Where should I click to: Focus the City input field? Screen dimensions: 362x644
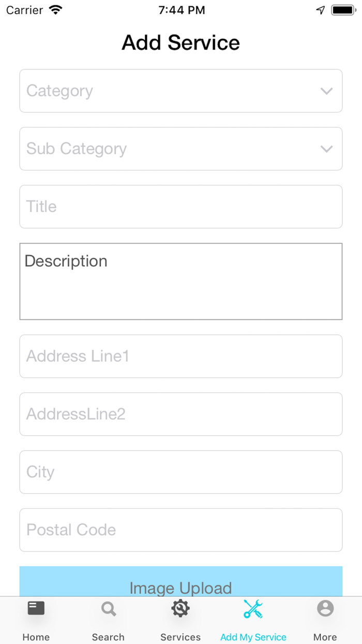[x=181, y=472]
